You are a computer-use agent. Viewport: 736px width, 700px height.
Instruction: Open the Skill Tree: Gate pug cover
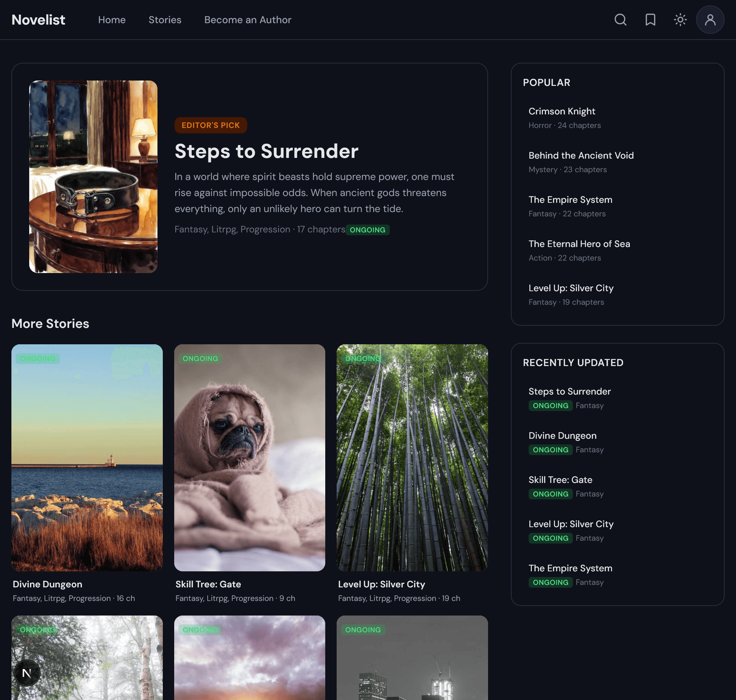coord(250,458)
